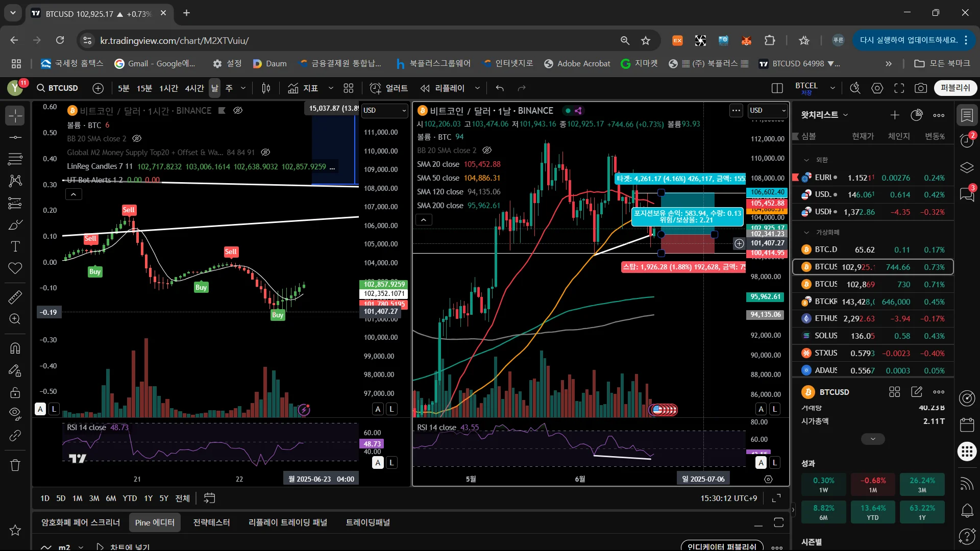Viewport: 980px width, 551px height.
Task: Select the measure ruler tool
Action: [15, 296]
